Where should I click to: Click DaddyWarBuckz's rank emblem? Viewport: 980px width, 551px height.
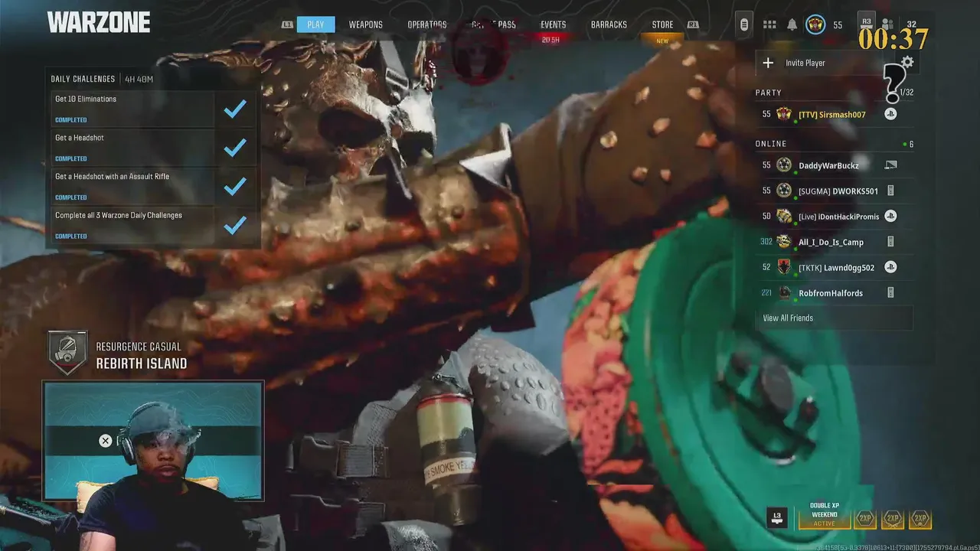click(x=784, y=165)
